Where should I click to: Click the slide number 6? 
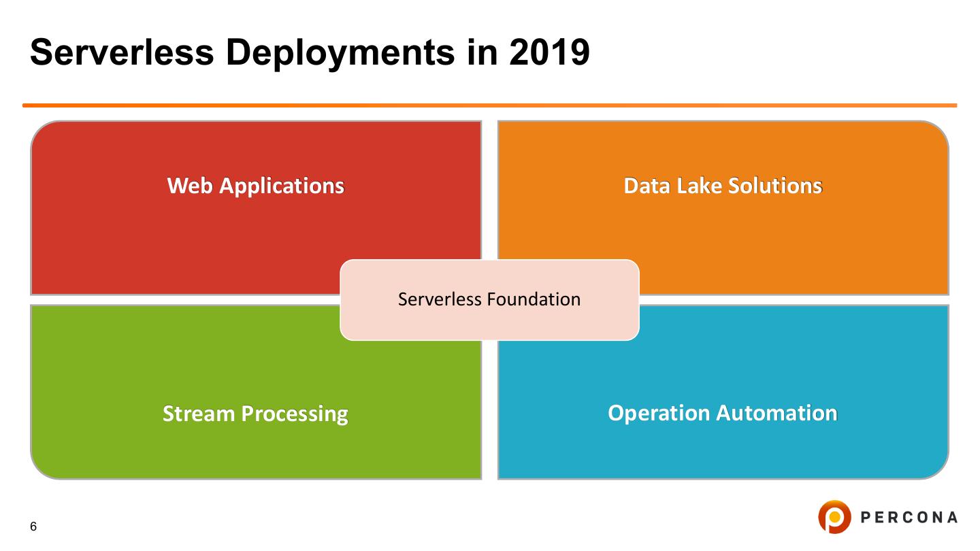click(x=33, y=527)
